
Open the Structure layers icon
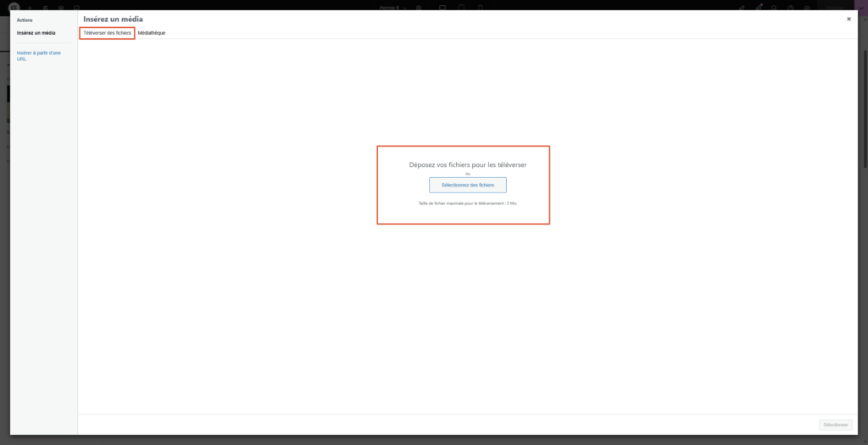click(x=60, y=7)
